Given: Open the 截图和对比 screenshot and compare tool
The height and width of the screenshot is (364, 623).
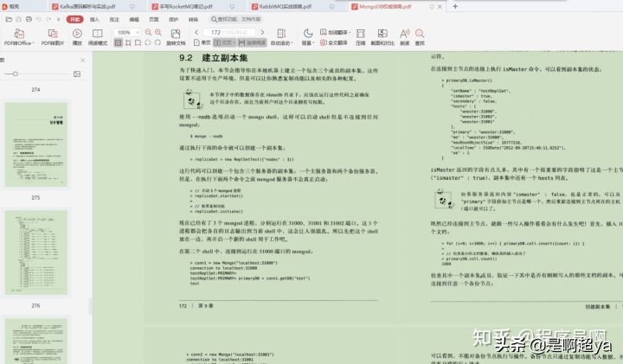Looking at the screenshot, I should 382,37.
